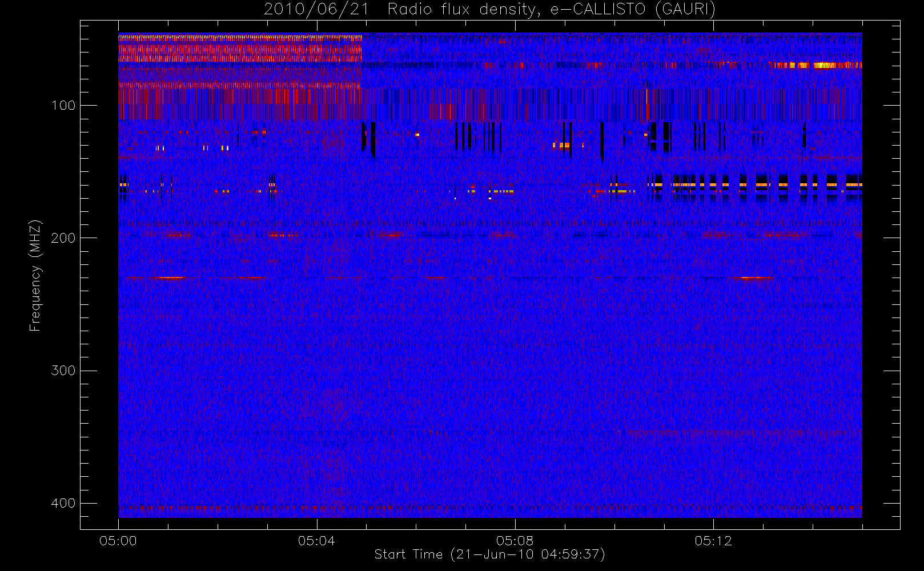Click the 'Start Time (21-Jun-10 04:59:37)' x-axis label
The image size is (924, 571).
pyautogui.click(x=489, y=554)
